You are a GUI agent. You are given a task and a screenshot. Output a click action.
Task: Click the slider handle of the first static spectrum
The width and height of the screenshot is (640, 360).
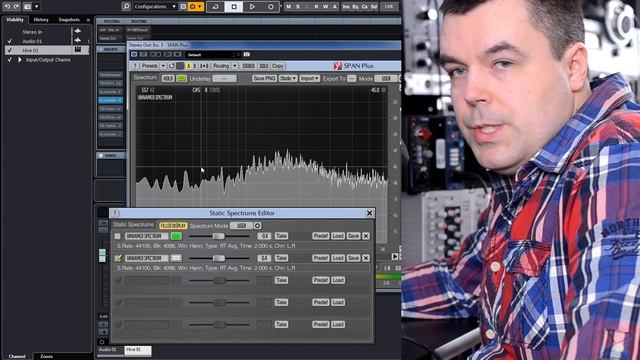coord(219,236)
